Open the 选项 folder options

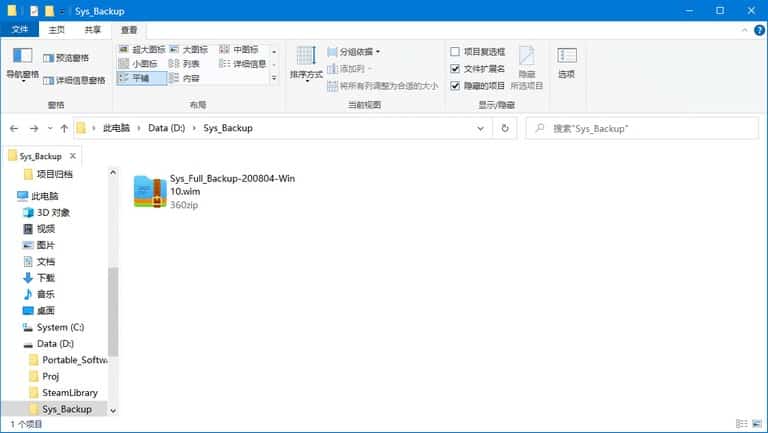click(x=567, y=63)
